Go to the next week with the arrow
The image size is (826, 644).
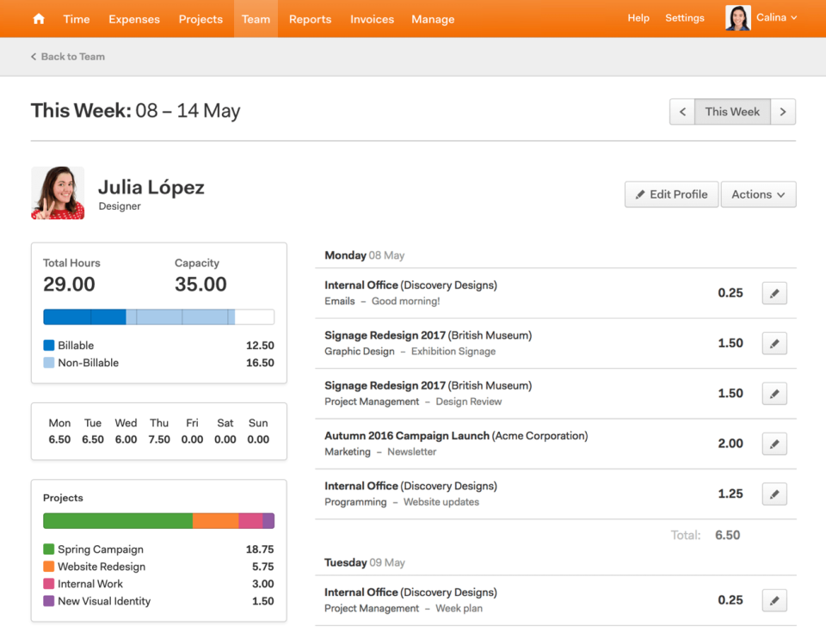(783, 111)
